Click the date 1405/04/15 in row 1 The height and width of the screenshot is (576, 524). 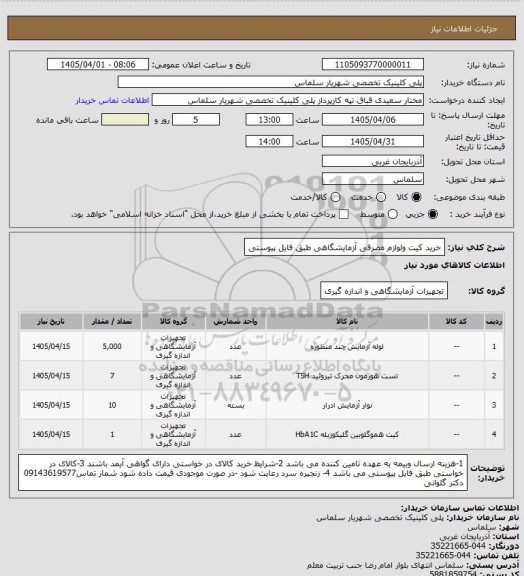click(51, 346)
